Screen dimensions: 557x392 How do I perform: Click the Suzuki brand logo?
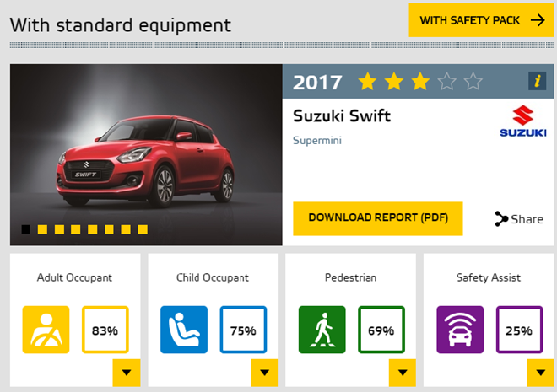click(523, 121)
